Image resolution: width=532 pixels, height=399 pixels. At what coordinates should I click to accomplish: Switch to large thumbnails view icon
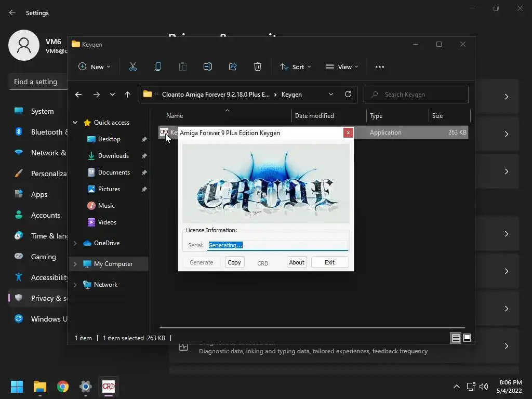pos(467,338)
